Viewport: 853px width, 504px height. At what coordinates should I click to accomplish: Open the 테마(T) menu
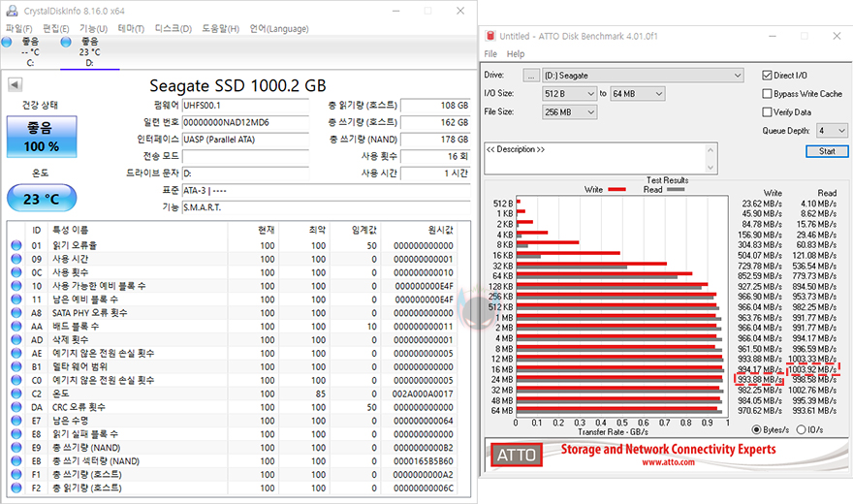(x=131, y=28)
